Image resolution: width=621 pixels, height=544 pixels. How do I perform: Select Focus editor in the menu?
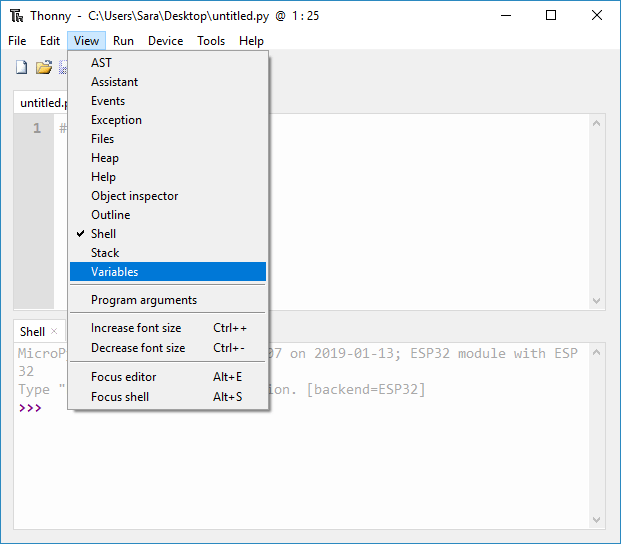pos(123,377)
